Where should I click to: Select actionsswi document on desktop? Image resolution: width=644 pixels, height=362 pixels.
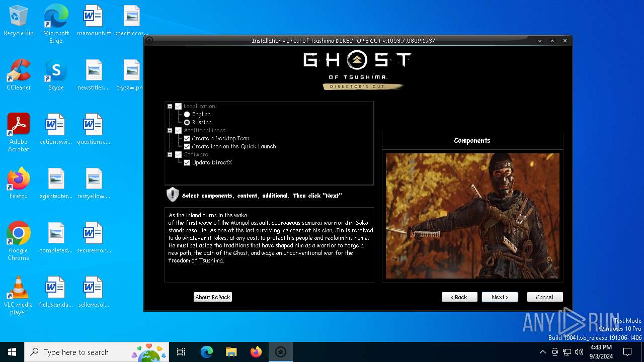tap(56, 130)
